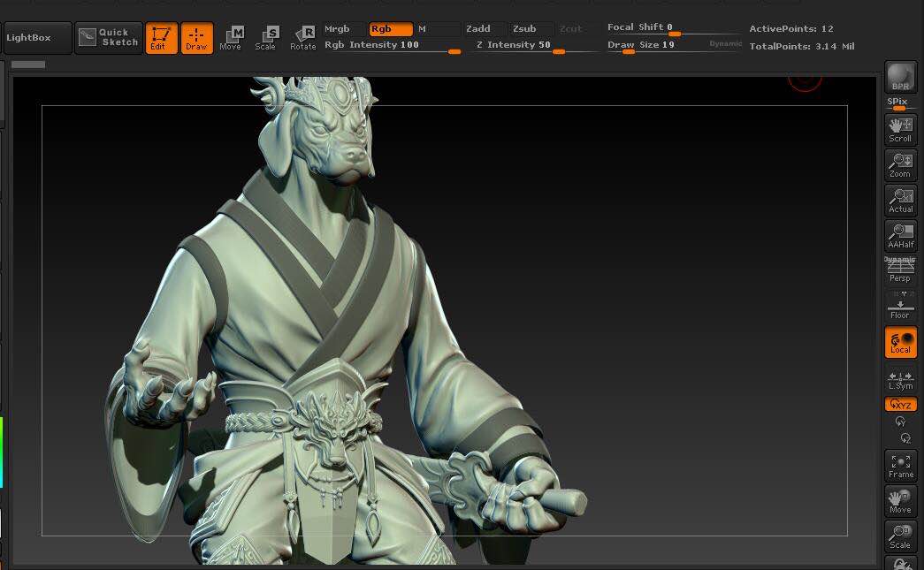The height and width of the screenshot is (570, 924).
Task: Select the Zoom canvas tool
Action: [x=900, y=165]
